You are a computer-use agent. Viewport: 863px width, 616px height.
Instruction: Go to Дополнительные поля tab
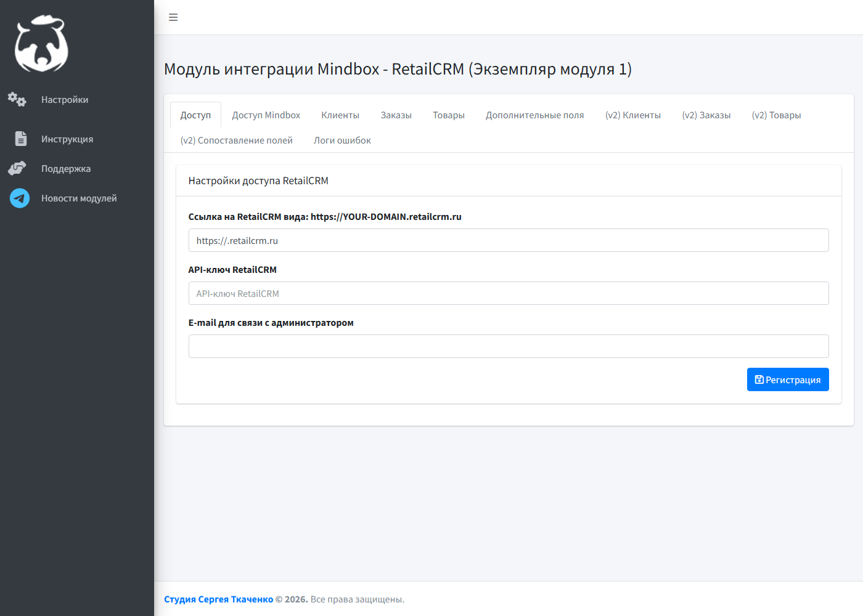point(535,115)
